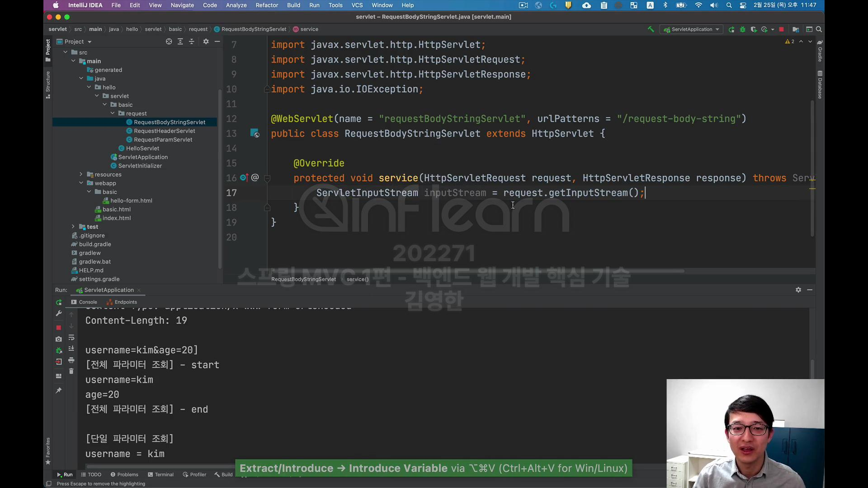Open the VCS menu
Image resolution: width=868 pixels, height=488 pixels.
pyautogui.click(x=357, y=5)
